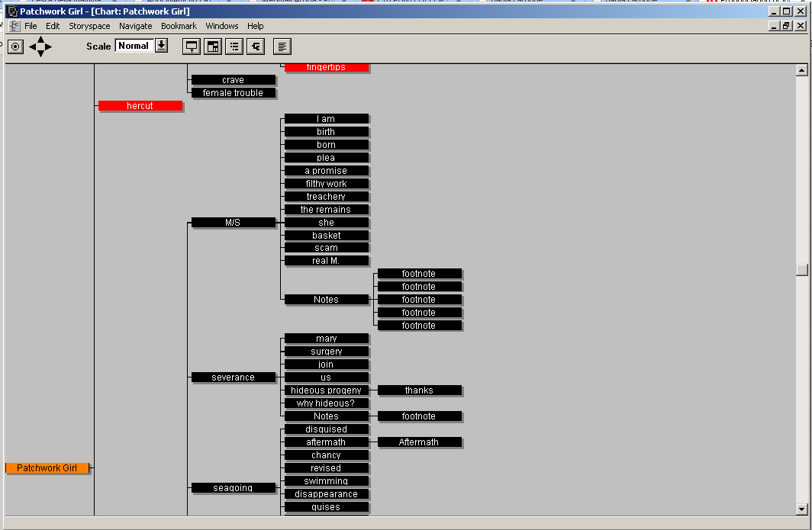This screenshot has height=530, width=812.
Task: Click the up arrow of the navigation compass
Action: (x=40, y=40)
